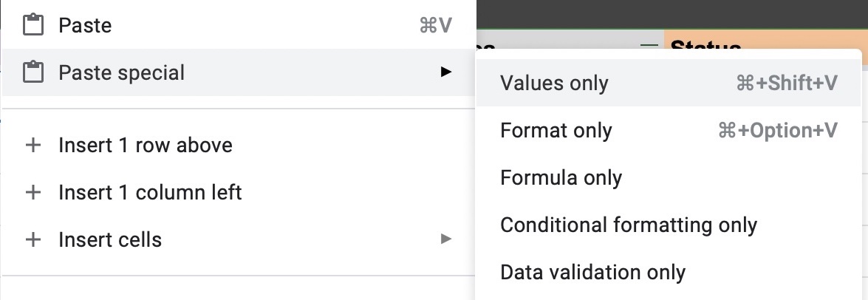Choose Paste from the context menu
Screen dimensions: 868x300
point(85,26)
